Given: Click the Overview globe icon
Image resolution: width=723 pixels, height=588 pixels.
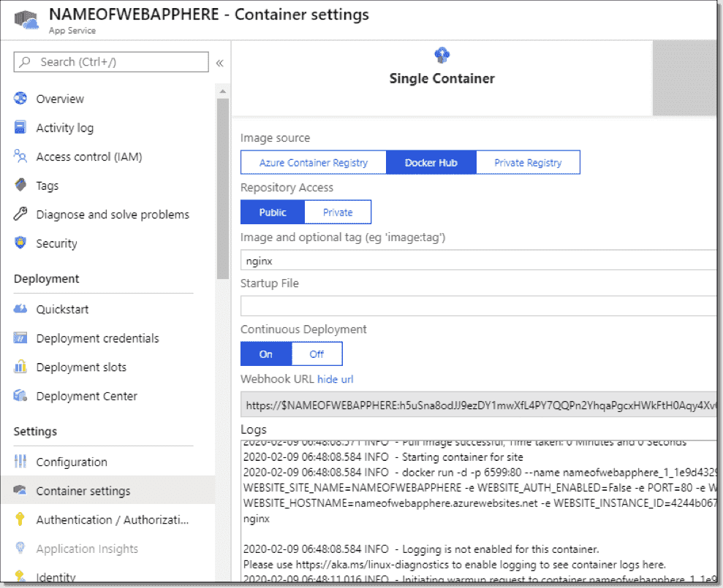Looking at the screenshot, I should [20, 99].
